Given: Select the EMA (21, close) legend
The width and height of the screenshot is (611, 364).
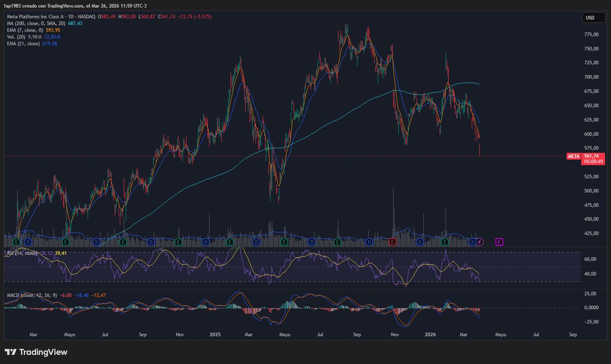Looking at the screenshot, I should [x=23, y=43].
